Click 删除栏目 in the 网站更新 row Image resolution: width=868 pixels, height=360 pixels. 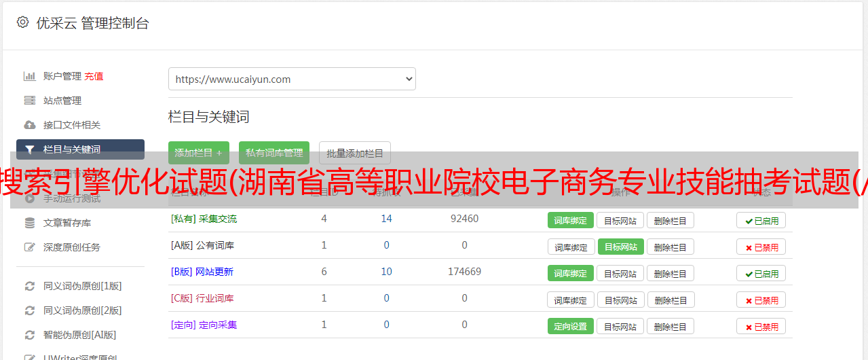[x=671, y=273]
